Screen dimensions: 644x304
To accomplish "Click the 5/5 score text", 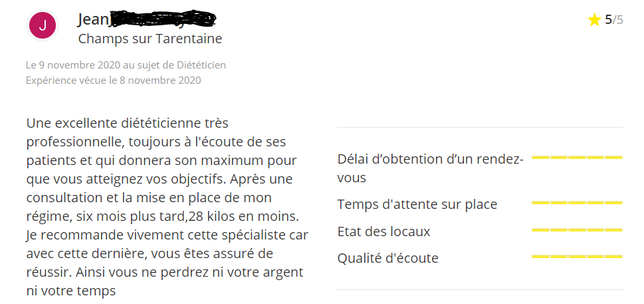I will (x=613, y=20).
